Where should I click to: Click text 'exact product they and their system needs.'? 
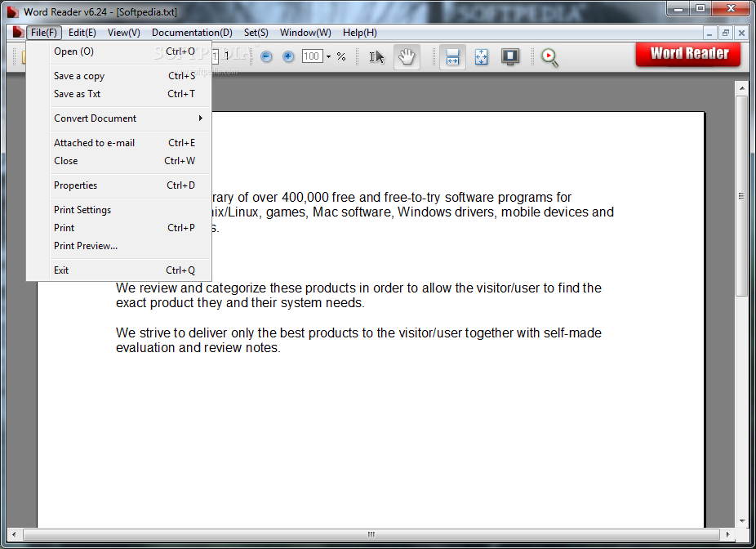pos(240,303)
